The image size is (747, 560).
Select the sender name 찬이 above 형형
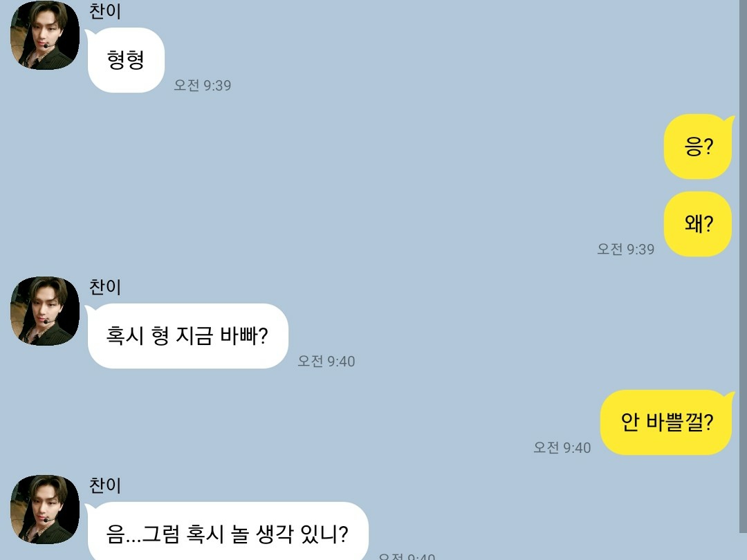(x=105, y=11)
